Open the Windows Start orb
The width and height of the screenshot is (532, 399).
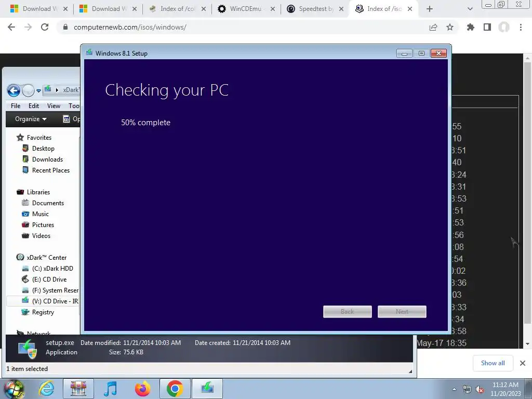click(x=14, y=389)
